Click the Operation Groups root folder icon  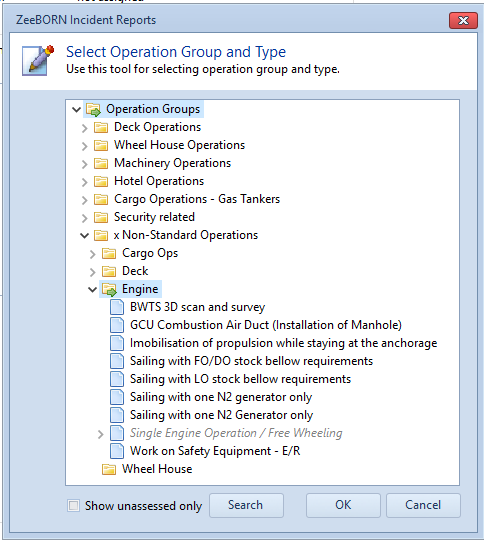click(x=93, y=110)
